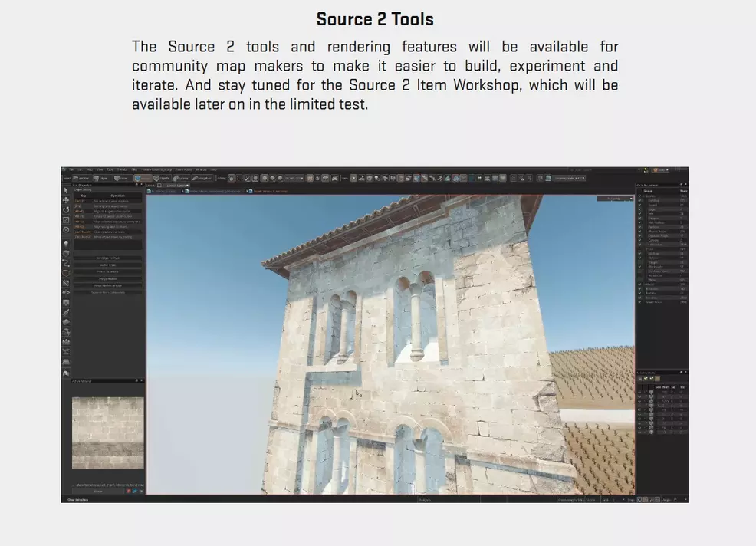Open the Window menu
The image size is (756, 546).
click(201, 169)
